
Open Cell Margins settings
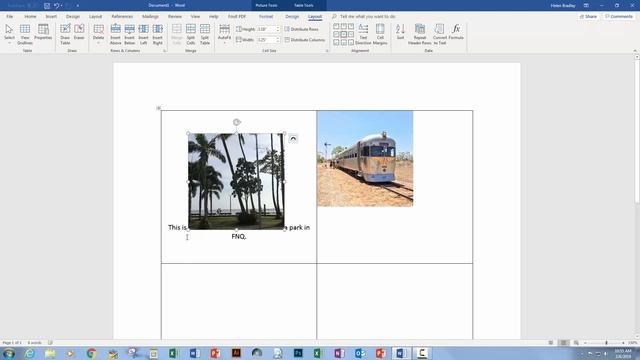tap(380, 34)
